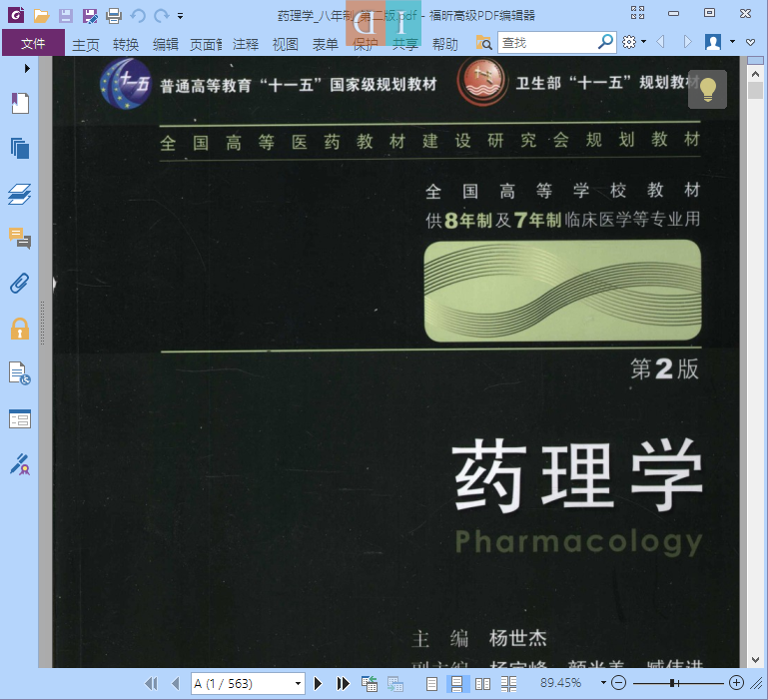Click the Foxit application logo icon
This screenshot has height=700, width=768.
(17, 15)
